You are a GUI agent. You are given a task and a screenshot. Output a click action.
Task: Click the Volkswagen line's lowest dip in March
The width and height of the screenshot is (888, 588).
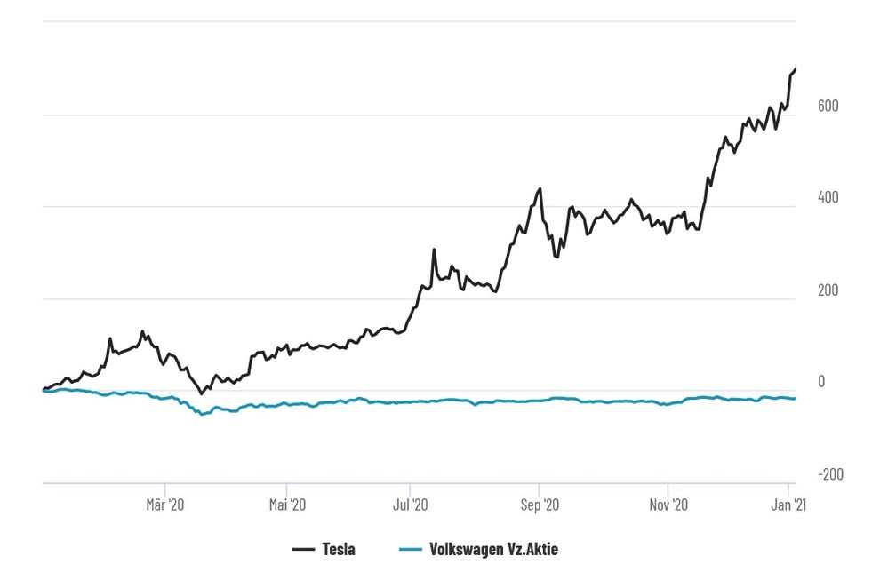click(x=202, y=414)
